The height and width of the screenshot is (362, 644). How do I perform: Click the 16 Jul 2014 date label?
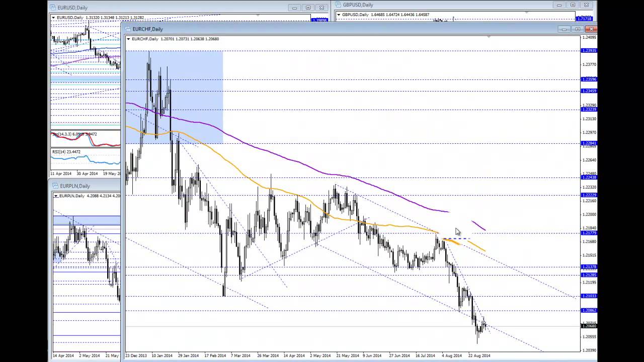(425, 355)
